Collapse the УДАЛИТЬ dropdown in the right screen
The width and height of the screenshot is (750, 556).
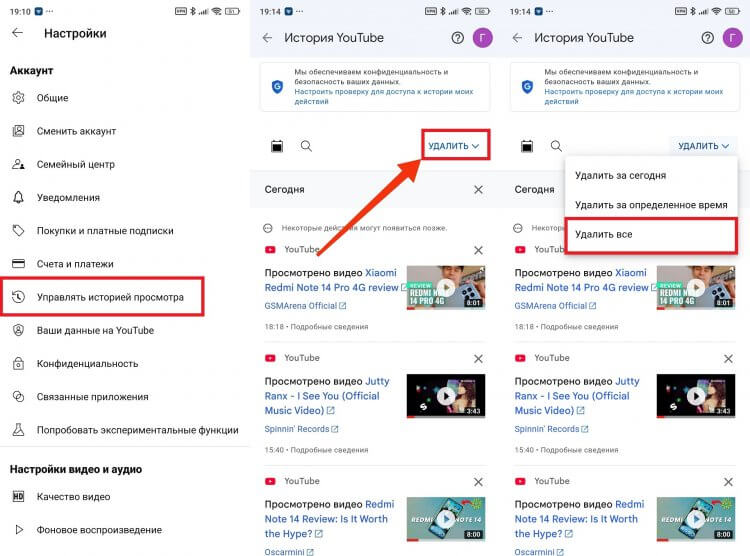coord(704,146)
